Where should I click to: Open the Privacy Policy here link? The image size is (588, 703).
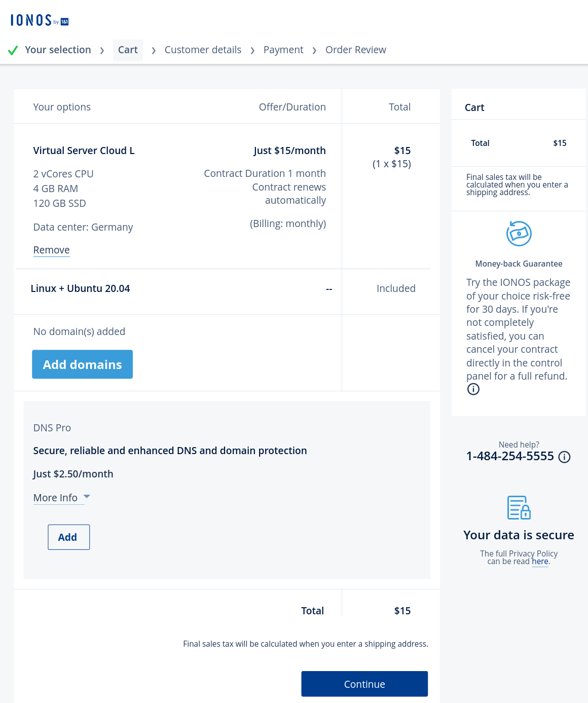click(x=540, y=562)
